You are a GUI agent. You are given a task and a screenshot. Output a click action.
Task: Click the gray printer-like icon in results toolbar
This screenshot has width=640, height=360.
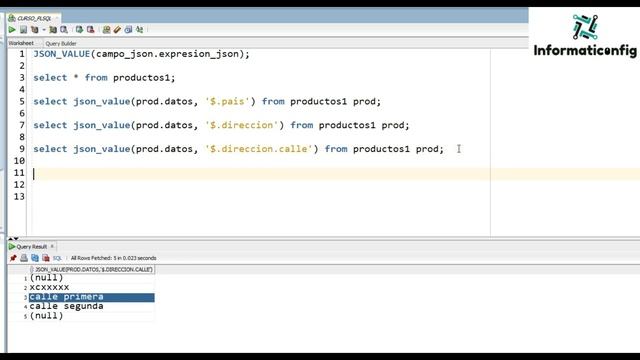[24, 258]
